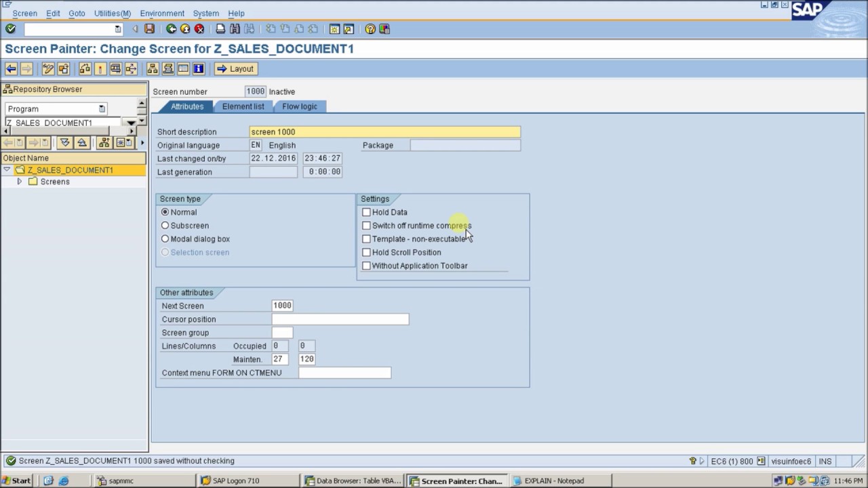868x488 pixels.
Task: Click the yellow Exit icon in the standard toolbar
Action: pyautogui.click(x=185, y=29)
